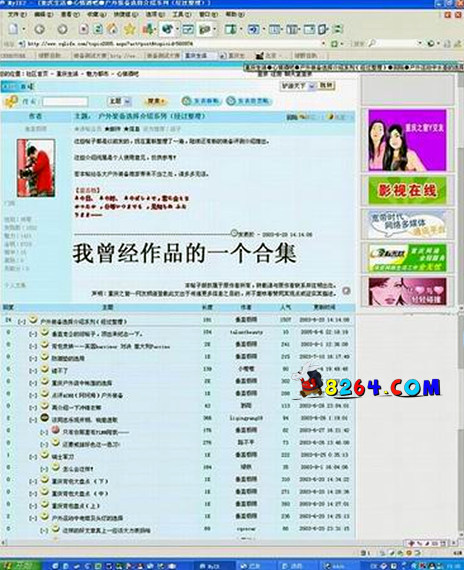Click the round icon at bottom-right of the post
This screenshot has width=464, height=570.
(346, 291)
